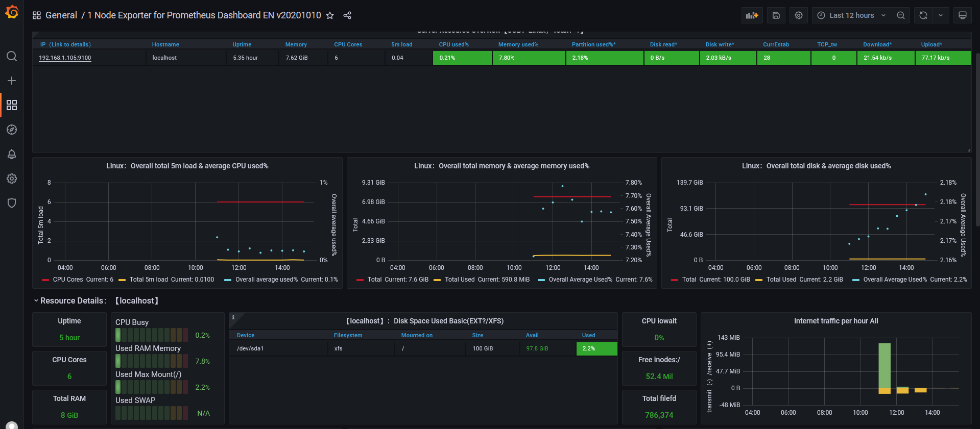Sort table by 5m load column
The height and width of the screenshot is (429, 980).
point(402,44)
